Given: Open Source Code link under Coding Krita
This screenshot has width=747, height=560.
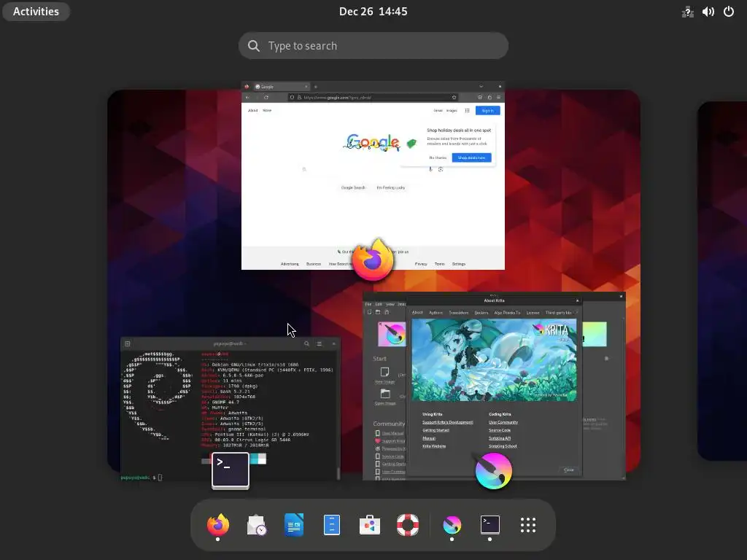Looking at the screenshot, I should coord(499,430).
